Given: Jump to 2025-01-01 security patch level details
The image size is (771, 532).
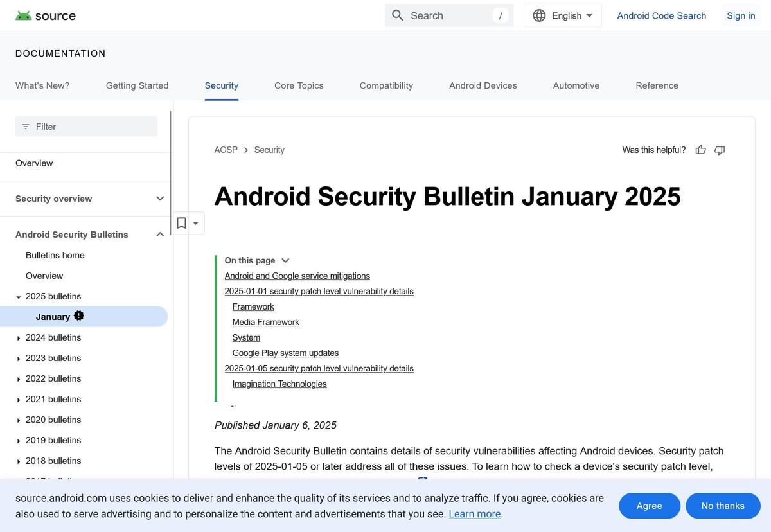Looking at the screenshot, I should (x=319, y=291).
